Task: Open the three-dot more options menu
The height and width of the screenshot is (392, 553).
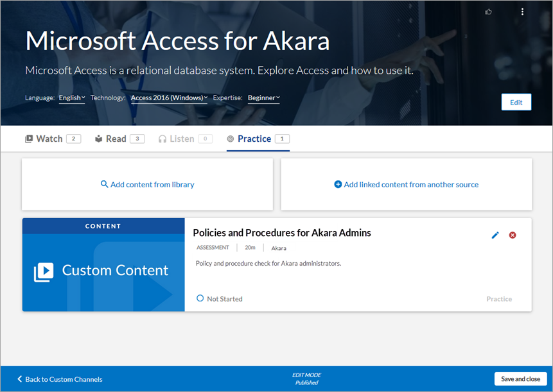Action: point(522,12)
